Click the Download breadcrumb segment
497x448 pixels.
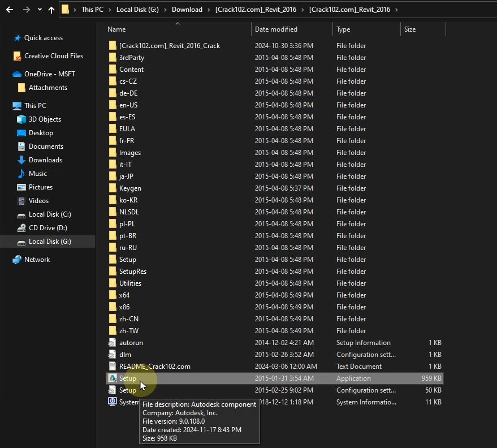click(187, 10)
